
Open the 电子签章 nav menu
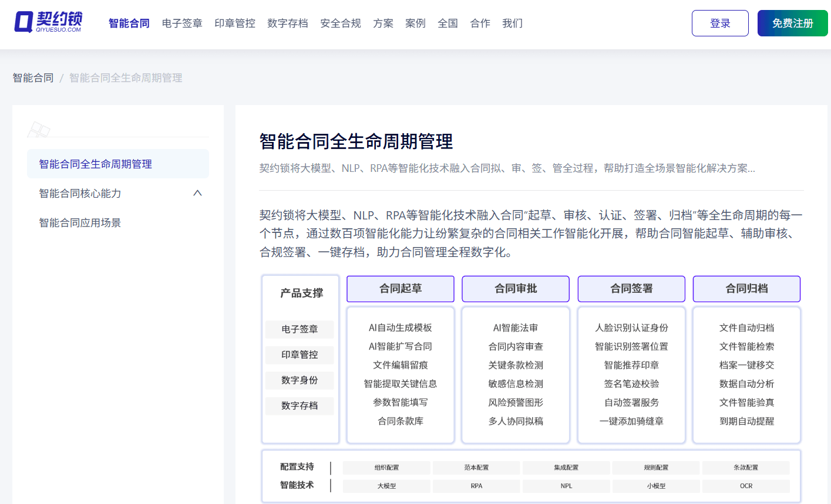click(x=182, y=23)
